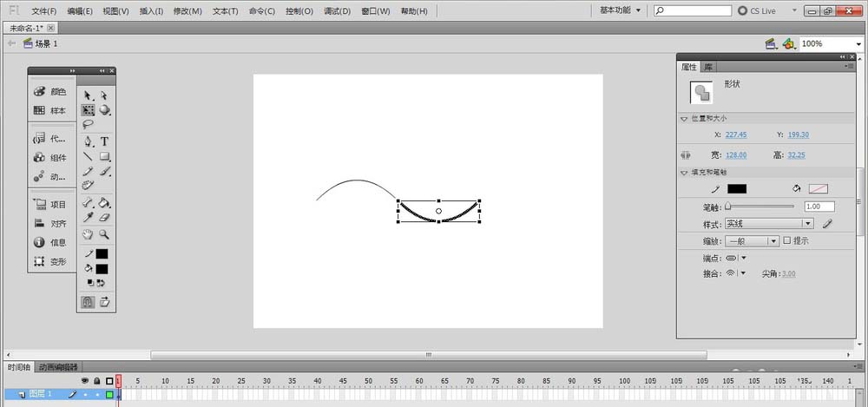Screen dimensions: 868x407
Task: Select the Text tool in the toolbox
Action: pos(105,141)
